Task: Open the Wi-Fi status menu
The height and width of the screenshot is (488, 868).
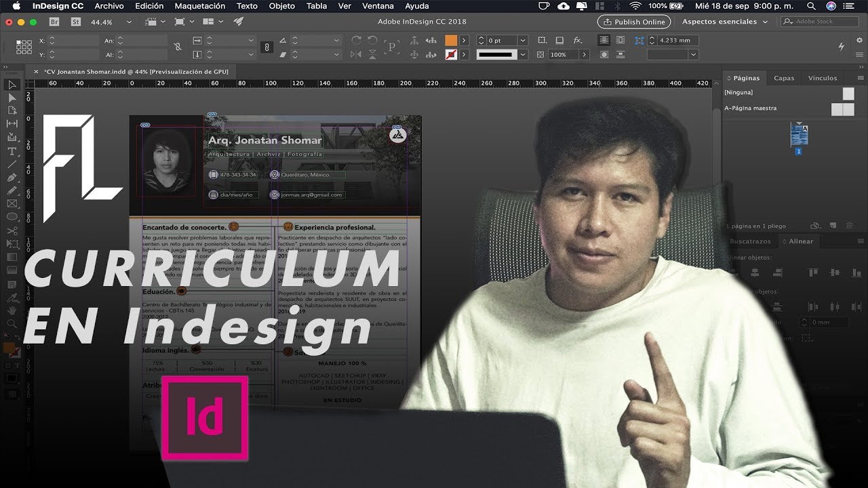Action: 635,5
